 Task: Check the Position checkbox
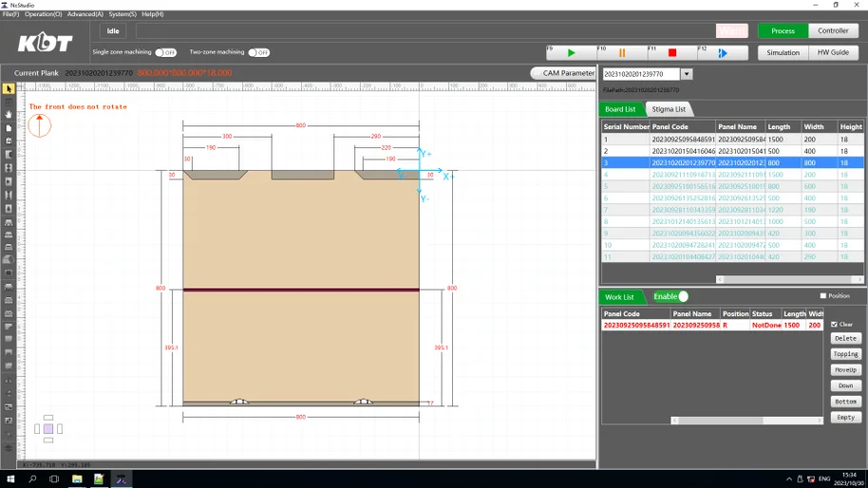(823, 296)
